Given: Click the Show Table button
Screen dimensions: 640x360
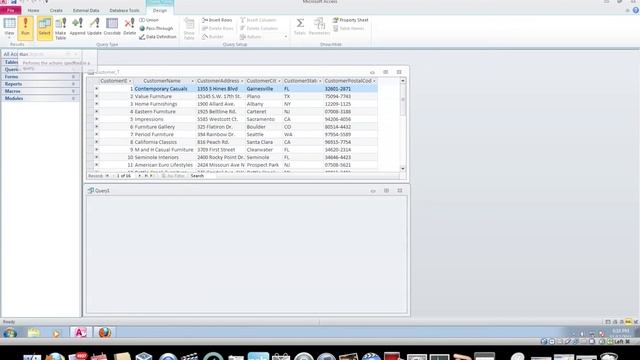Looking at the screenshot, I should [189, 29].
